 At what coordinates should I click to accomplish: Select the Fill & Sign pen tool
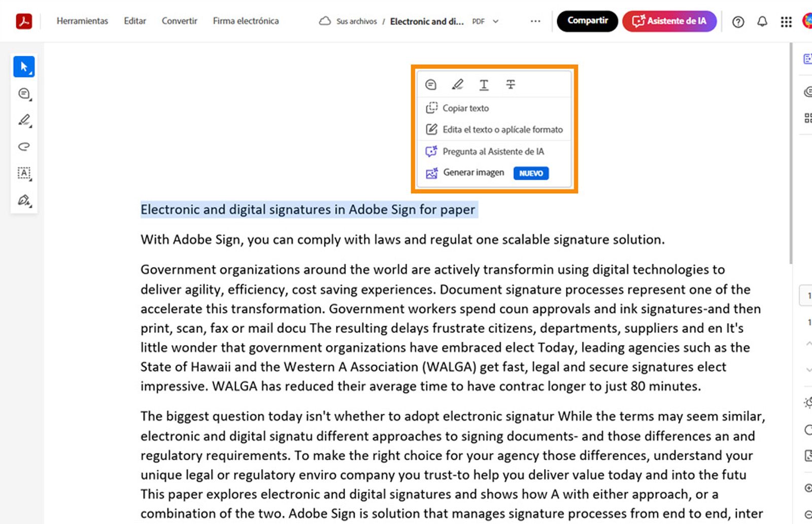click(x=24, y=200)
